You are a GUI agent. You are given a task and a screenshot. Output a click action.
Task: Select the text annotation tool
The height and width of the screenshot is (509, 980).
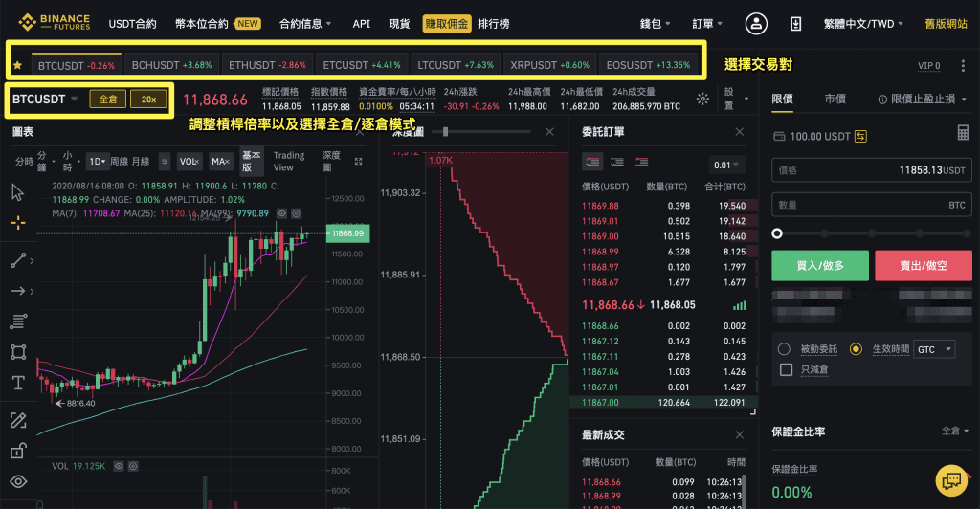point(18,382)
